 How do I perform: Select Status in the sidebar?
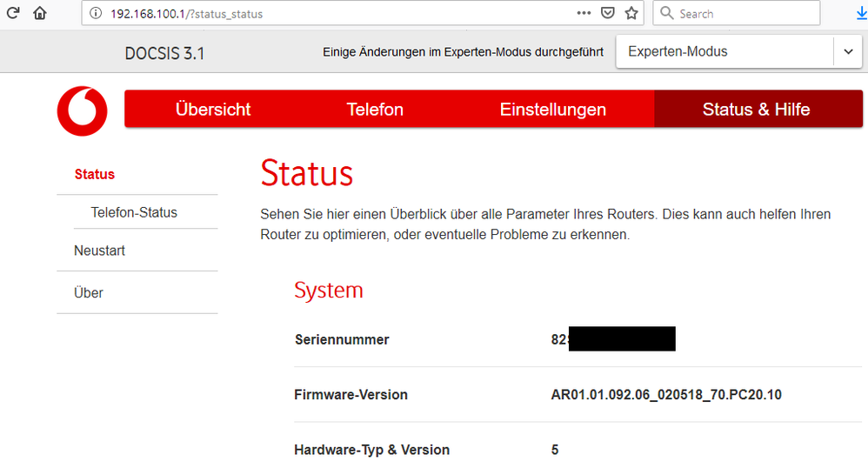(x=95, y=174)
